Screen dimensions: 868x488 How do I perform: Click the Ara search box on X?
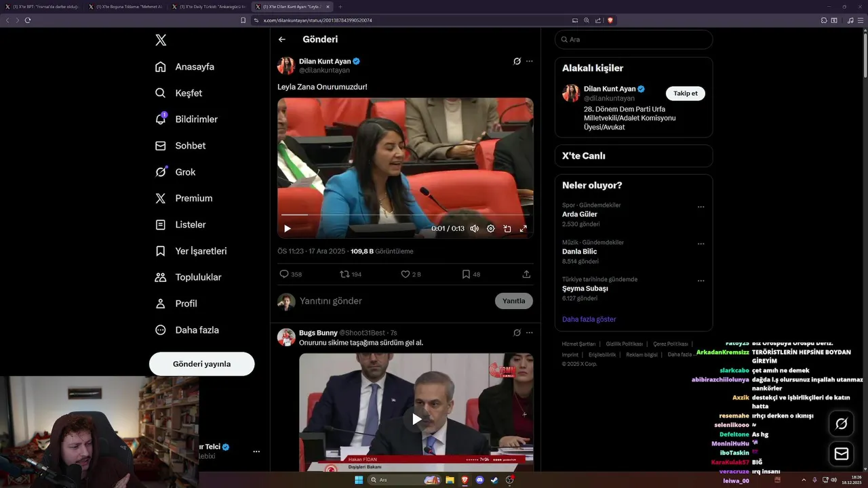pyautogui.click(x=633, y=39)
